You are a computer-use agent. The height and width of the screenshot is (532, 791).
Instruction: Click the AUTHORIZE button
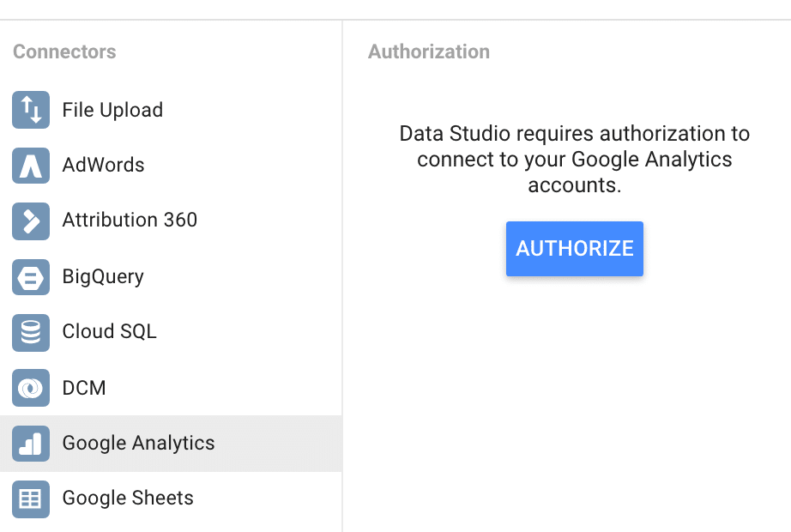(x=575, y=249)
